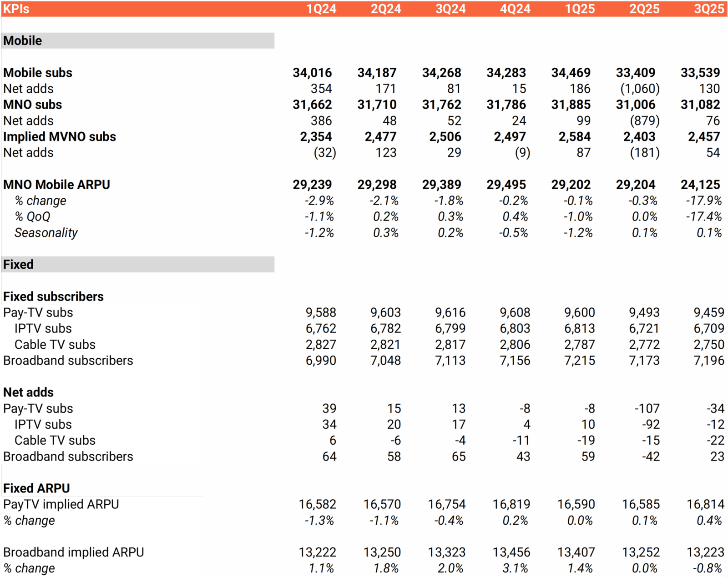The image size is (728, 577).
Task: Click the -17.9% change cell
Action: (x=703, y=201)
